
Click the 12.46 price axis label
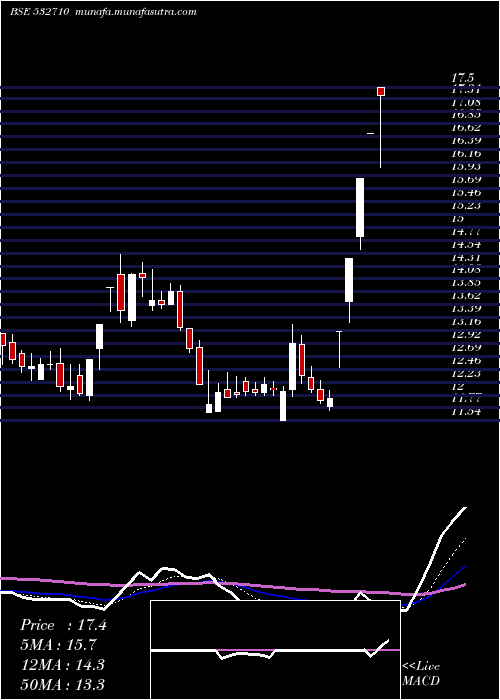(466, 360)
